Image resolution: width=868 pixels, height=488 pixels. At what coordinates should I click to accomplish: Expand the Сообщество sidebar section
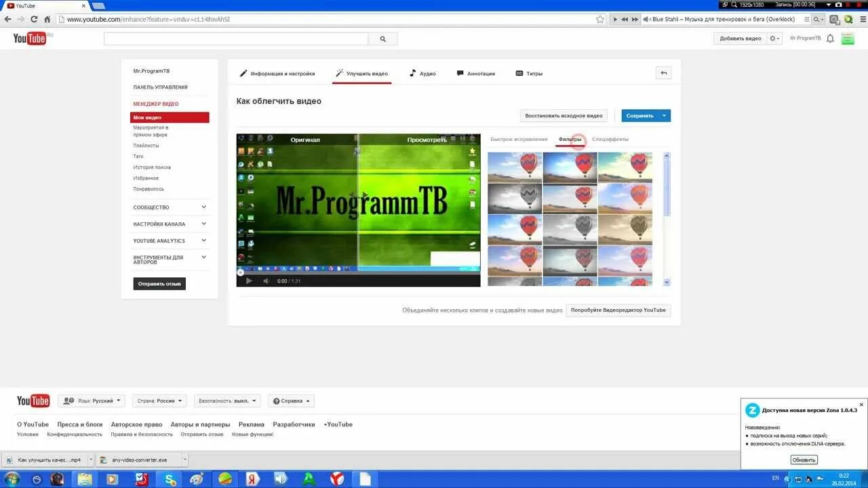[170, 207]
